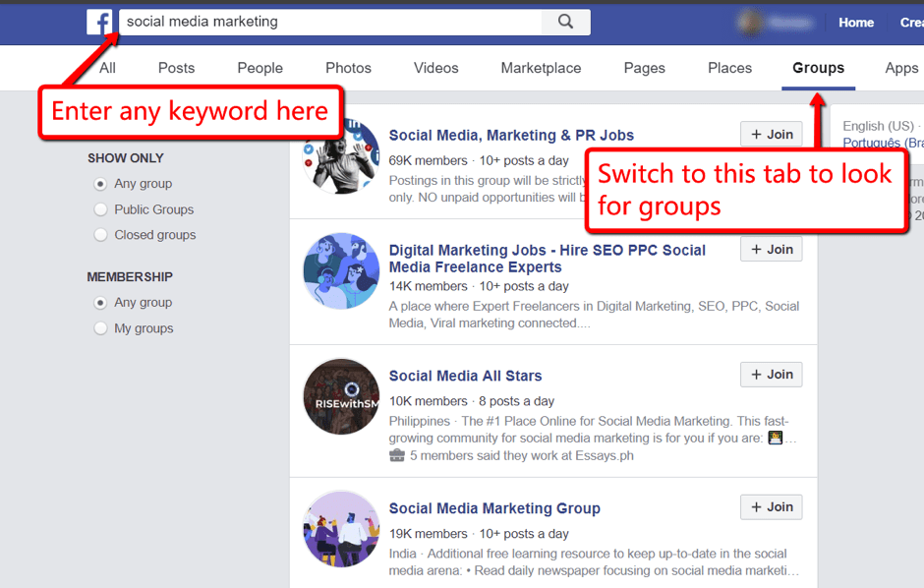The image size is (924, 588).
Task: Join Social Media All Stars group
Action: pos(772,374)
